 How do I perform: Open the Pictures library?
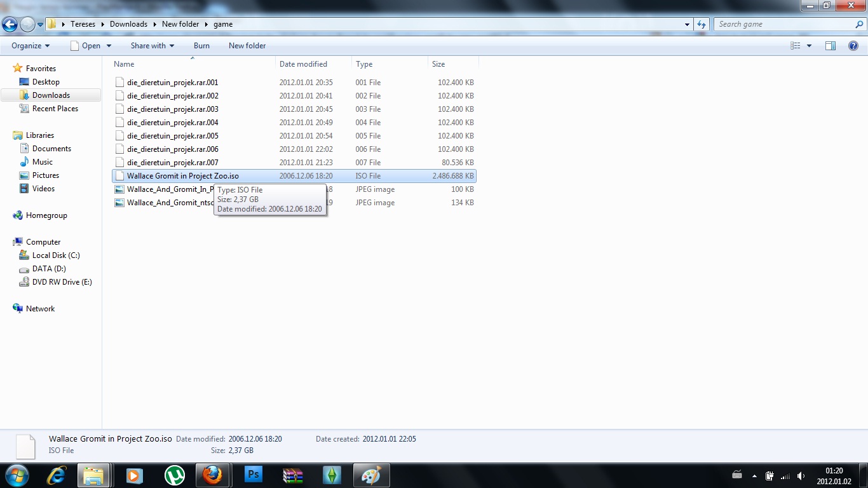click(46, 175)
